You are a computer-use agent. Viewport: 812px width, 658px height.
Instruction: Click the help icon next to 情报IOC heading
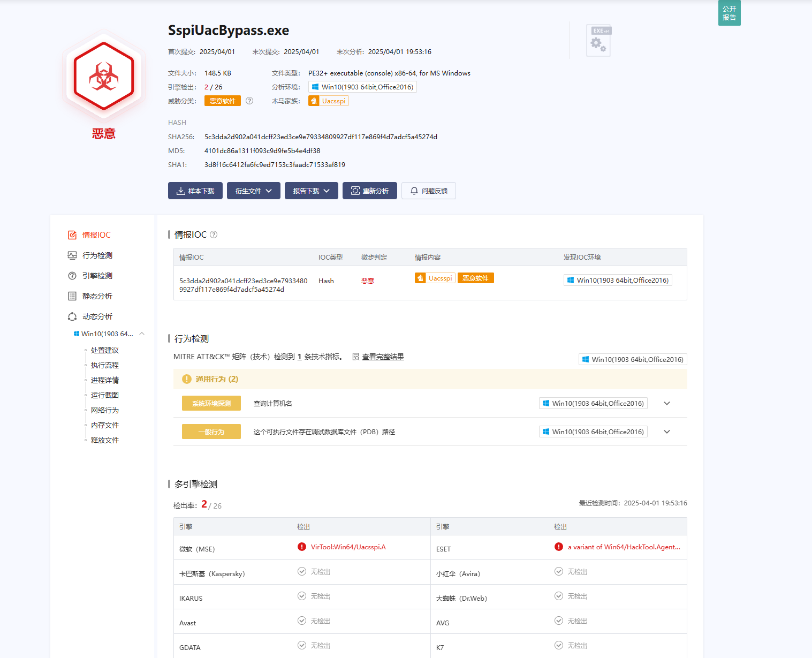tap(214, 235)
